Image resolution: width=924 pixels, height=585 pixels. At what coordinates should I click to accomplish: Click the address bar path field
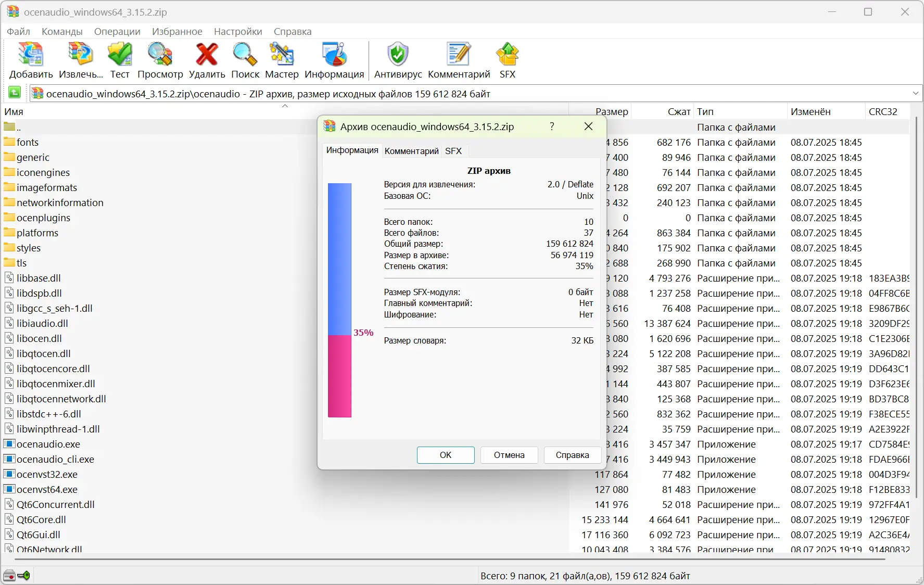click(476, 94)
